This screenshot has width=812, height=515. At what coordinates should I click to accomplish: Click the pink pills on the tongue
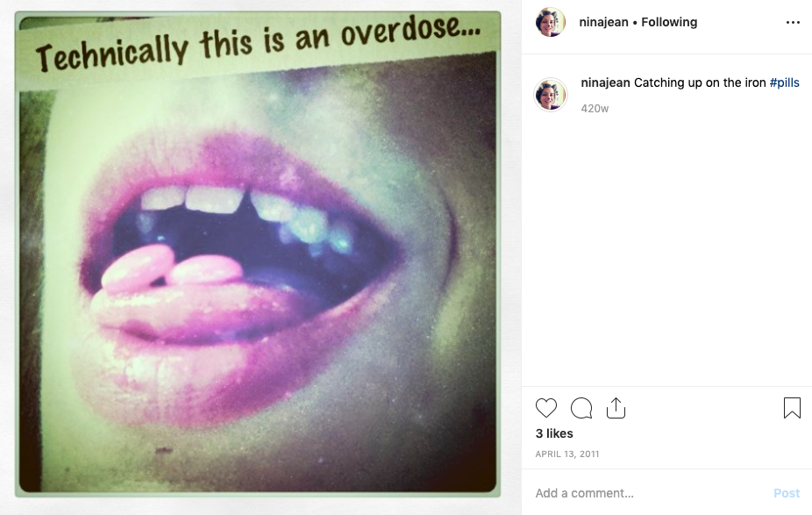[x=172, y=268]
